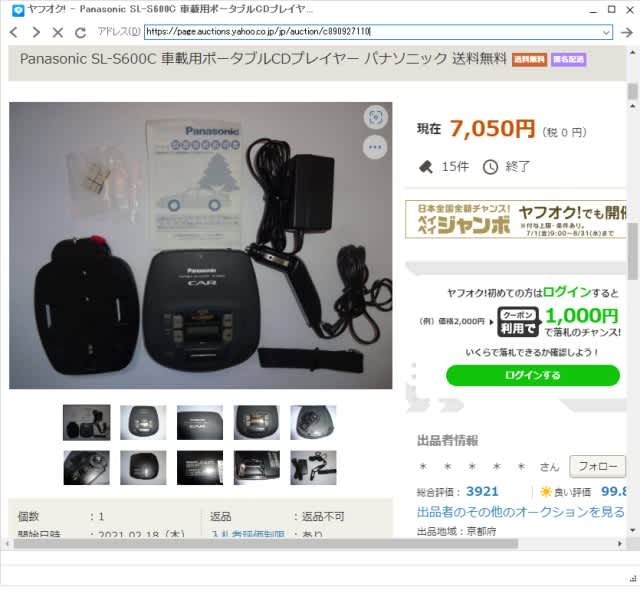Click the 出品地域：京都府 text
The width and height of the screenshot is (640, 600).
(x=456, y=531)
